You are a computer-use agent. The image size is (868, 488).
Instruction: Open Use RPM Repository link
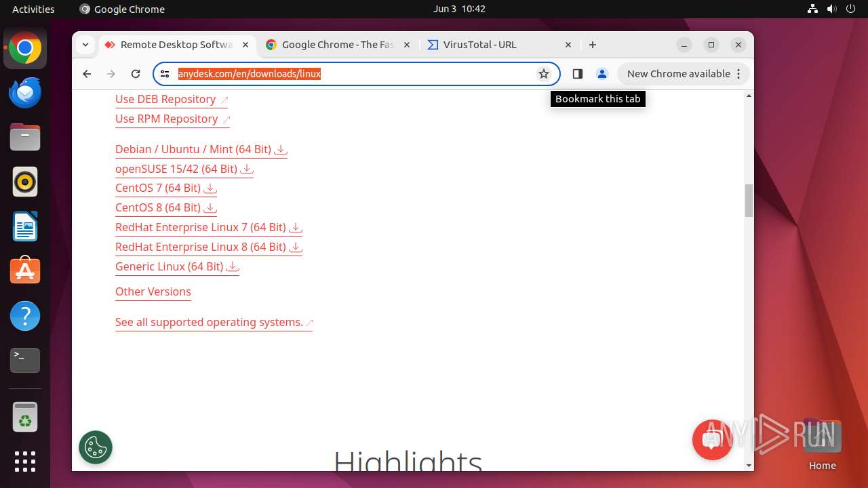tap(173, 119)
